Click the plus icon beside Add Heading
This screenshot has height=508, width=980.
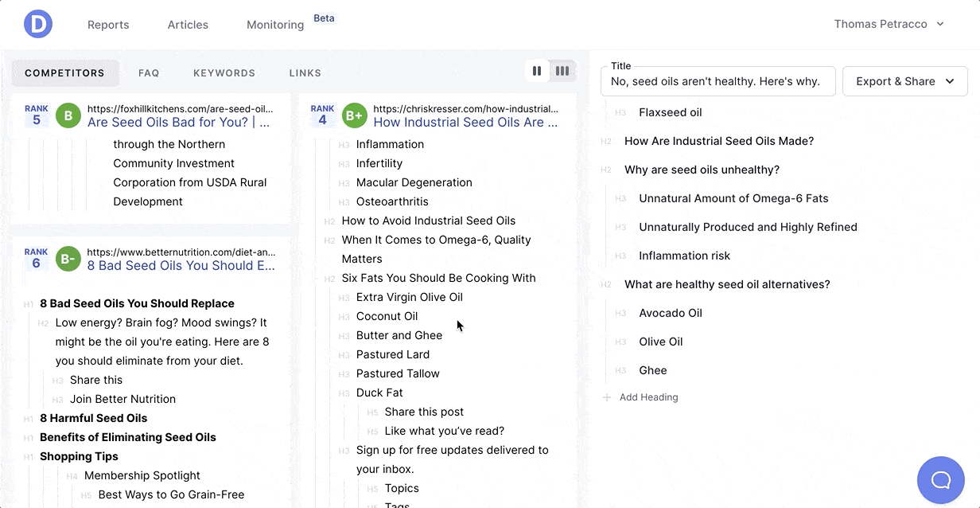[607, 397]
